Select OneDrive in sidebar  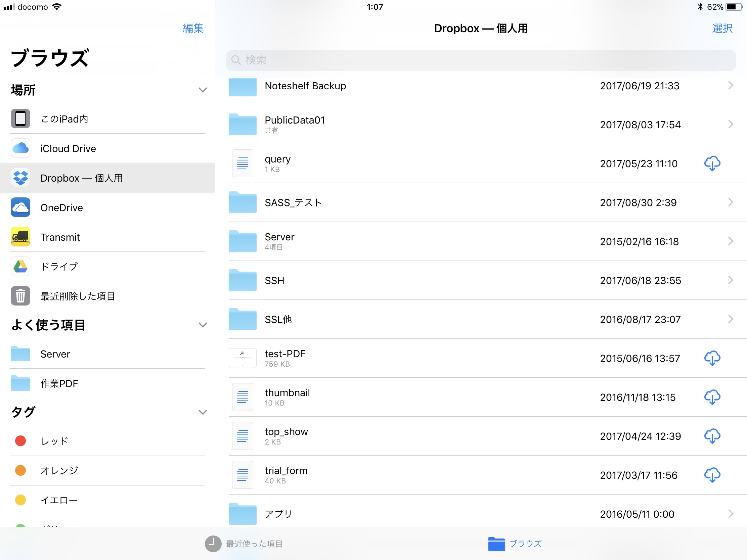click(61, 207)
